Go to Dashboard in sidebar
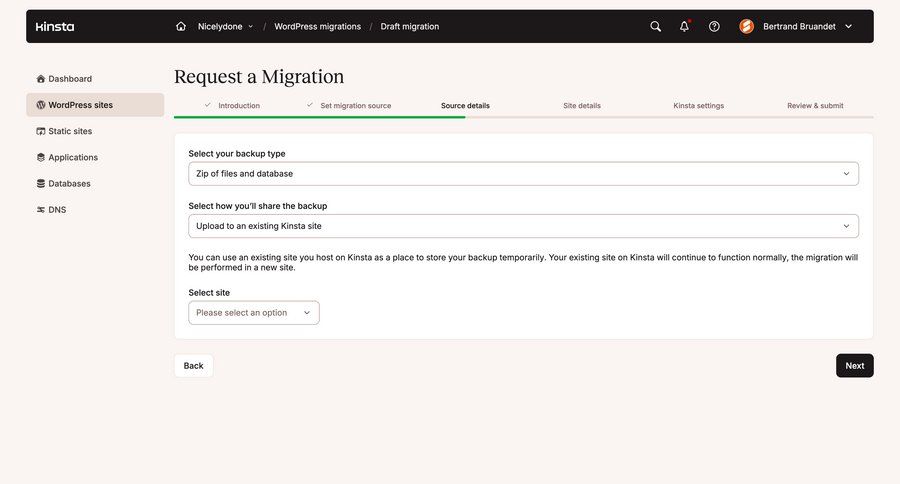900x484 pixels. tap(70, 79)
